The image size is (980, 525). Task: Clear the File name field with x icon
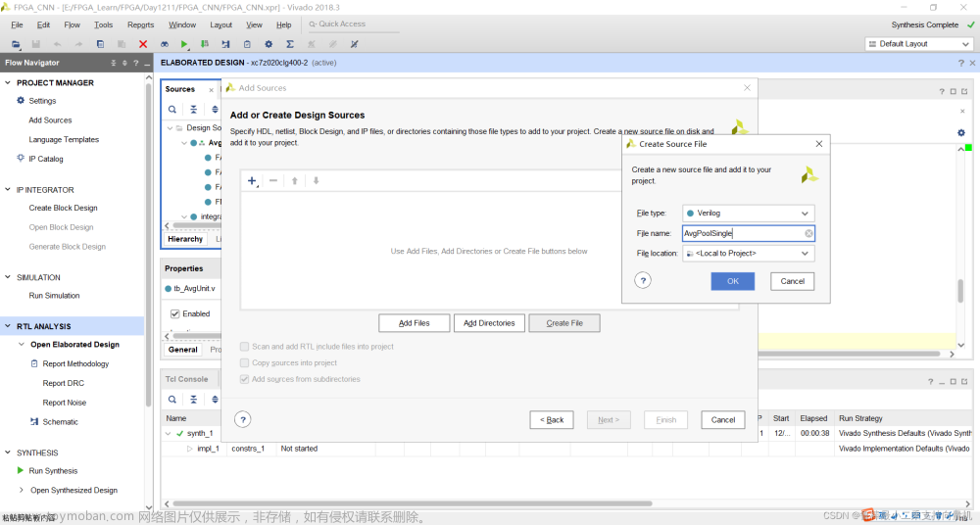coord(808,233)
